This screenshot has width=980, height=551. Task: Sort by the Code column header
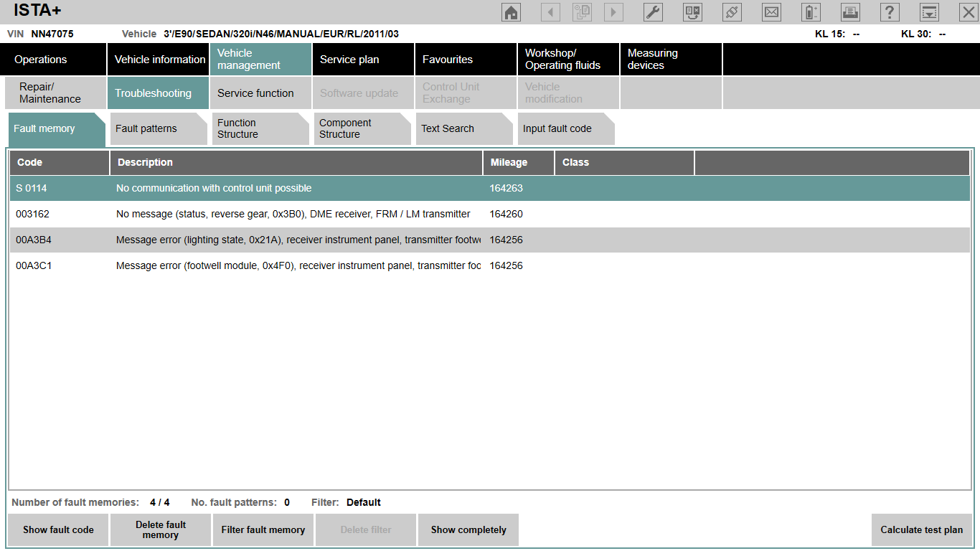(x=60, y=163)
